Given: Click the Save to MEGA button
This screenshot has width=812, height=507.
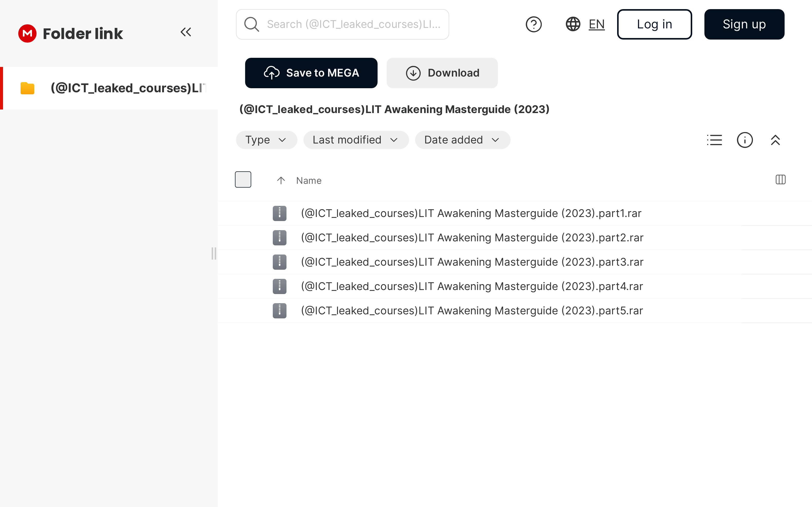Looking at the screenshot, I should click(x=311, y=73).
